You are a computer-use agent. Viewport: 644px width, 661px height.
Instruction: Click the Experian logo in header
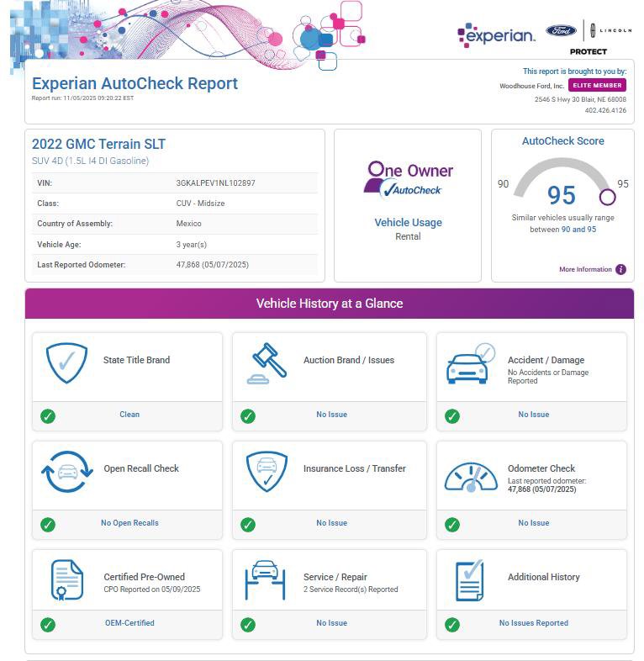tap(496, 35)
